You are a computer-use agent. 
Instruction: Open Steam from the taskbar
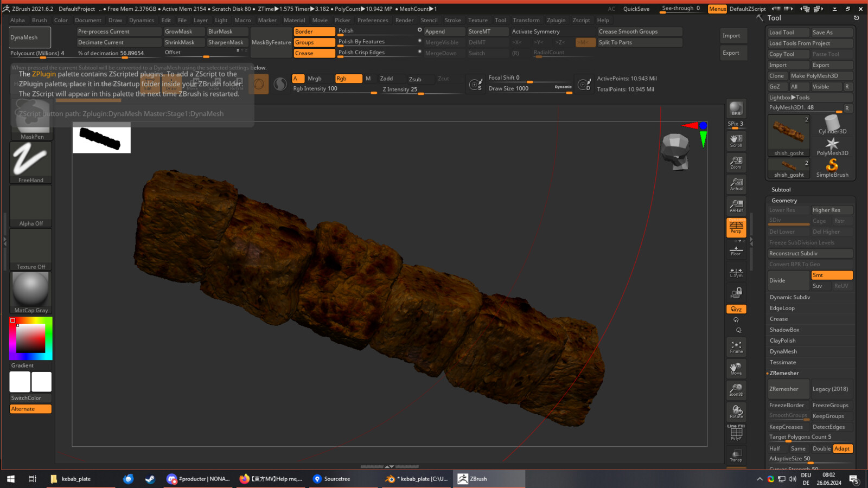click(150, 479)
